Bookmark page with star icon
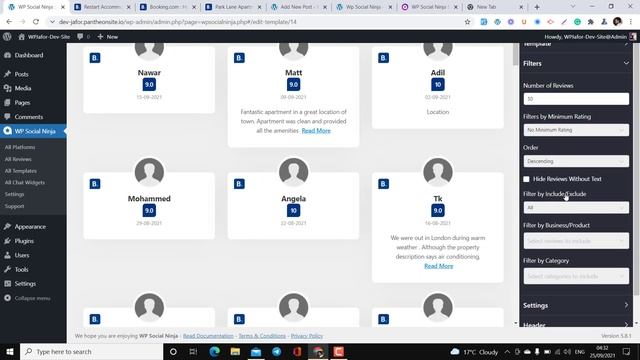The image size is (640, 360). (x=467, y=22)
